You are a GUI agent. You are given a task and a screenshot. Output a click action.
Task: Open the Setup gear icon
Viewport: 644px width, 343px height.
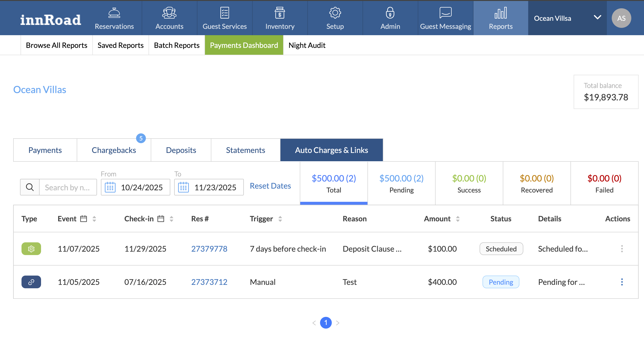335,13
